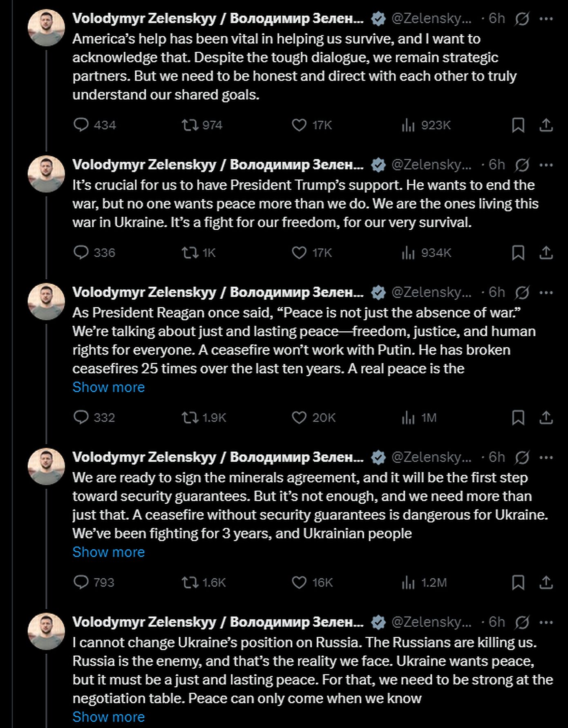Like the minerals agreement tweet
The width and height of the screenshot is (568, 728).
tap(299, 582)
